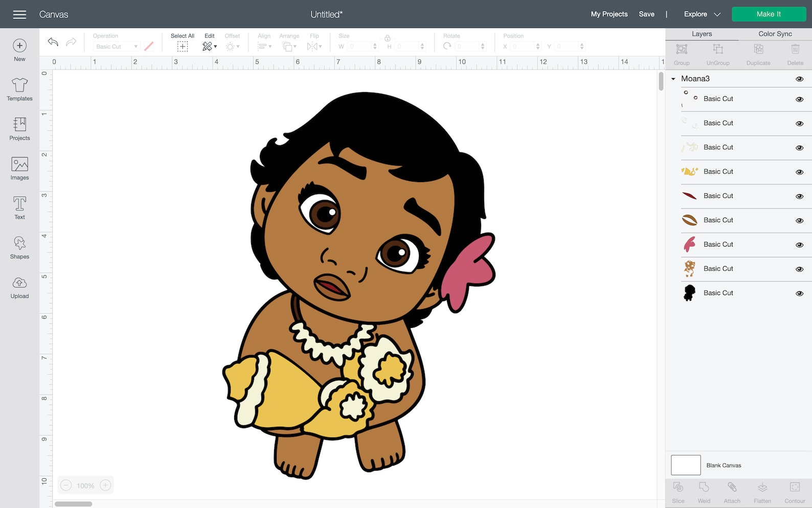
Task: Hide the third Basic Cut layer
Action: pyautogui.click(x=799, y=148)
